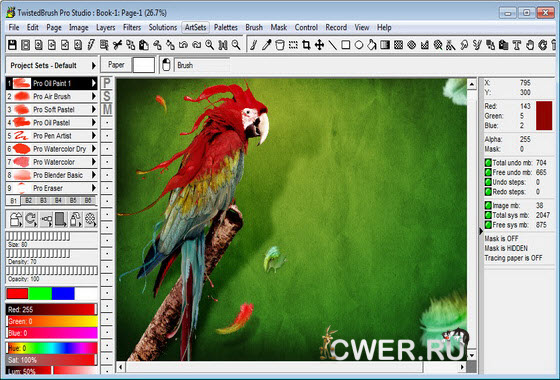The width and height of the screenshot is (560, 380).
Task: Click the horizontal scrollbar left arrow
Action: [121, 367]
